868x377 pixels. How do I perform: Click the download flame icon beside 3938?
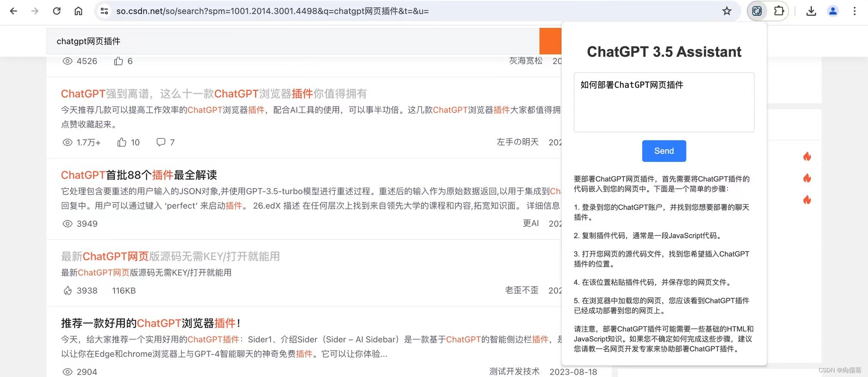coord(68,291)
